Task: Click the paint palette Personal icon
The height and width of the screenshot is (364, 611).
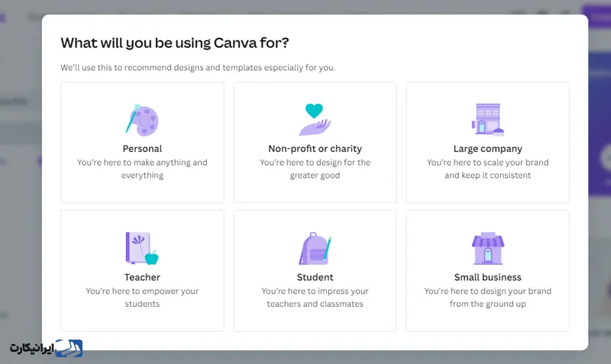Action: point(142,120)
